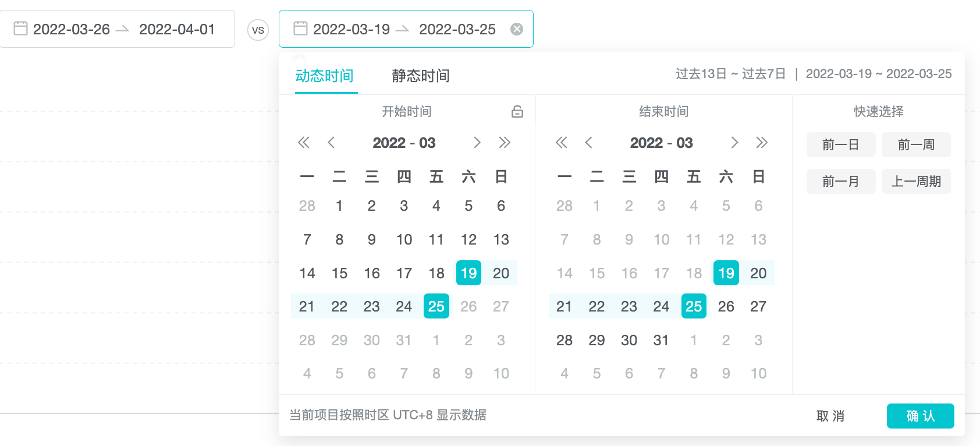Screen dimensions: 980x446
Task: Clear the comparison date range with the X icon
Action: (516, 29)
